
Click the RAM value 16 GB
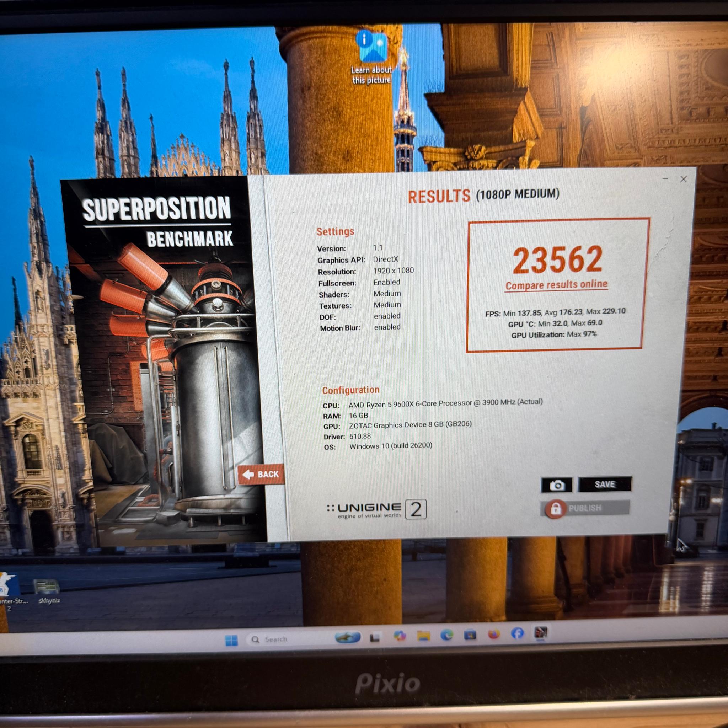[358, 415]
